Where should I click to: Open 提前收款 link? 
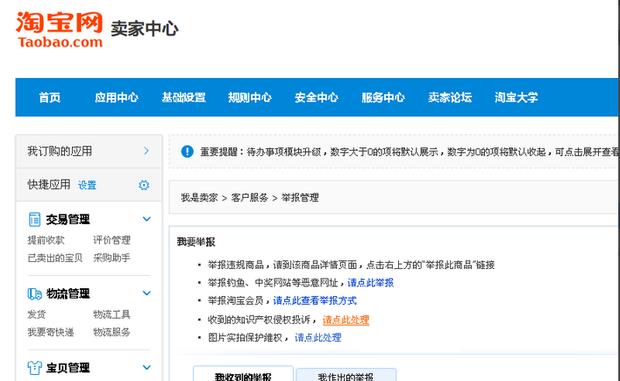pos(46,240)
